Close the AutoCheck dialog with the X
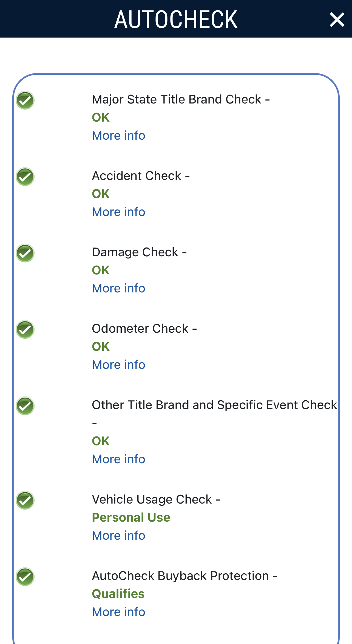 coord(337,20)
